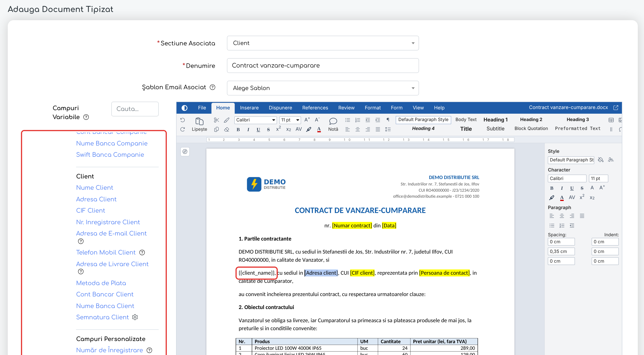Open the Format tab
The image size is (644, 355).
click(372, 108)
